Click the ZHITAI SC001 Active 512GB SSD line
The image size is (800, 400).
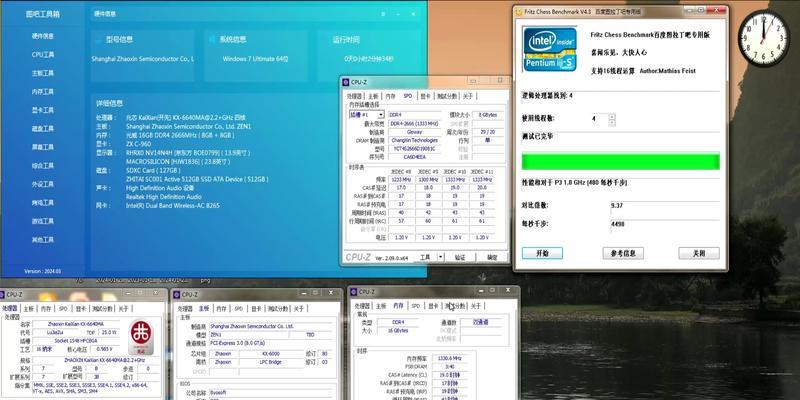click(197, 179)
